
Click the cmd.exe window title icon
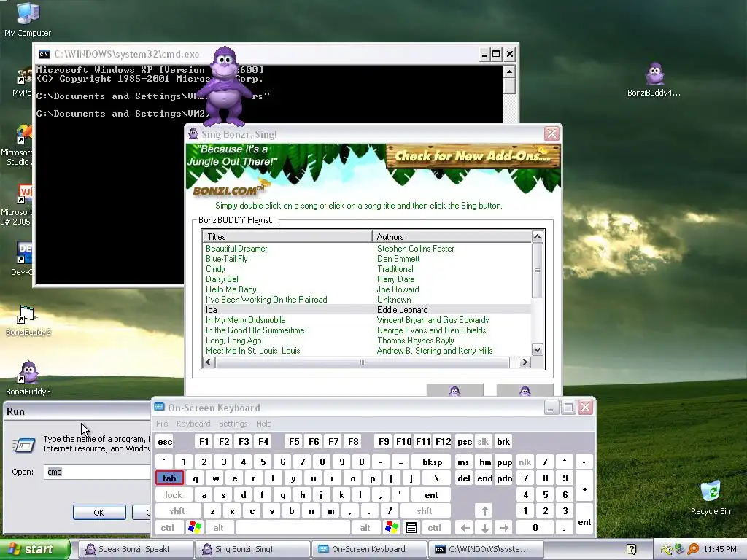coord(44,54)
